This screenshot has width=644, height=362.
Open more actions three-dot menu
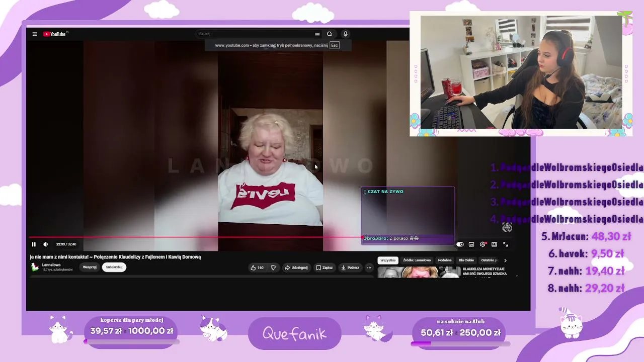click(369, 267)
